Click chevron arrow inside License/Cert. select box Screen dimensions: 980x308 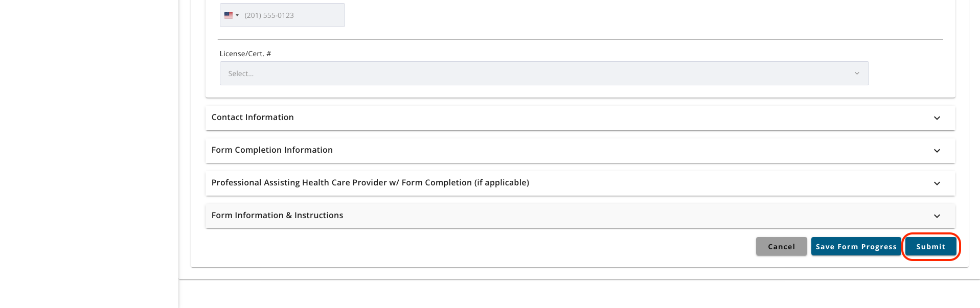[x=857, y=74]
